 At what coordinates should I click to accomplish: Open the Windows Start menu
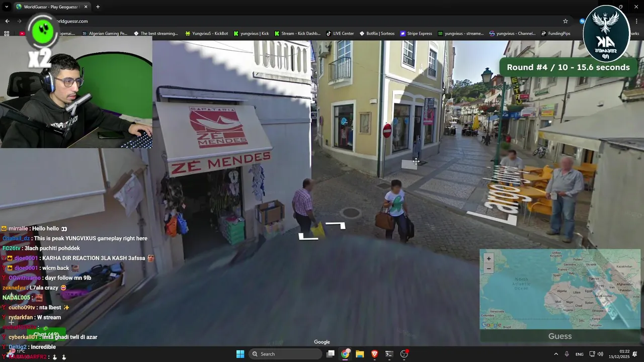(240, 354)
